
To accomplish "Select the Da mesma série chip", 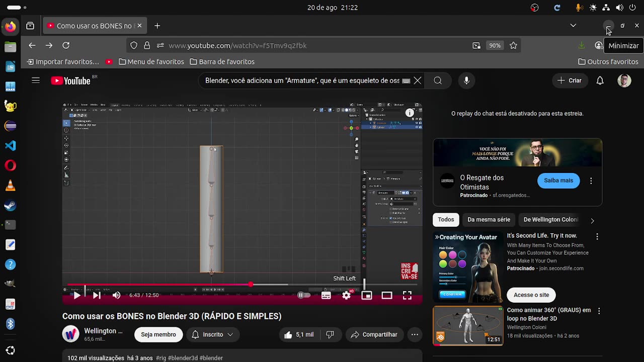I will 489,220.
